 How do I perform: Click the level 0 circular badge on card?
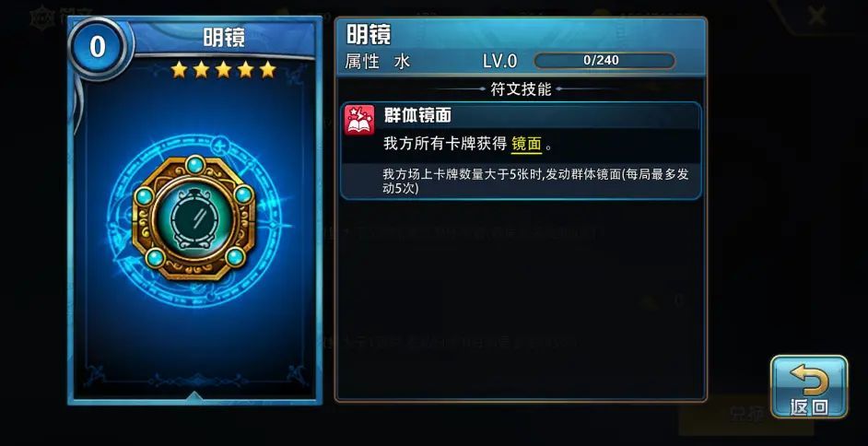click(98, 46)
